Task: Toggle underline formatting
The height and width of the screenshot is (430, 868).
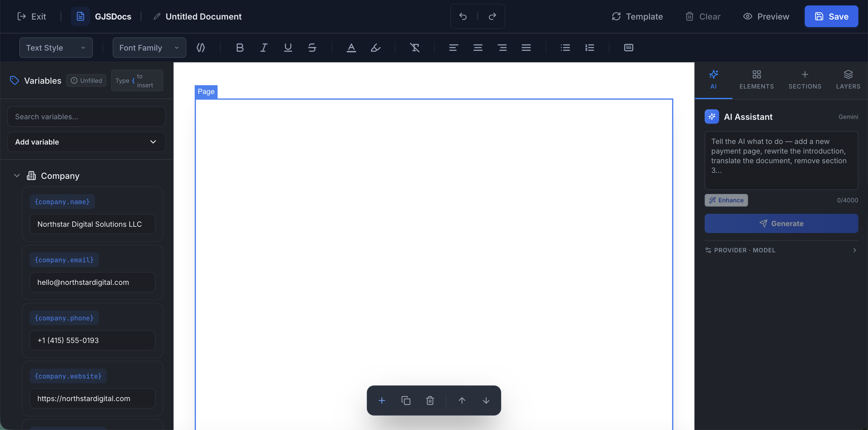Action: pyautogui.click(x=288, y=48)
